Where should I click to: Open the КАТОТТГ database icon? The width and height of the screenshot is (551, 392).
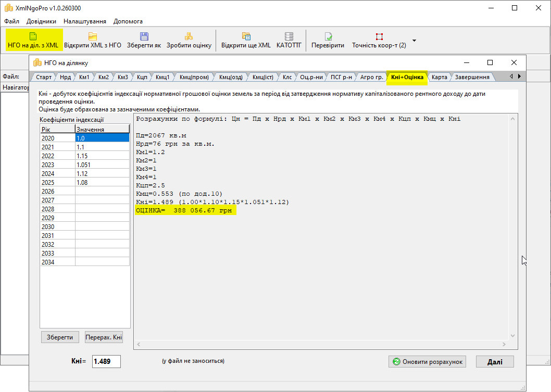click(x=289, y=36)
